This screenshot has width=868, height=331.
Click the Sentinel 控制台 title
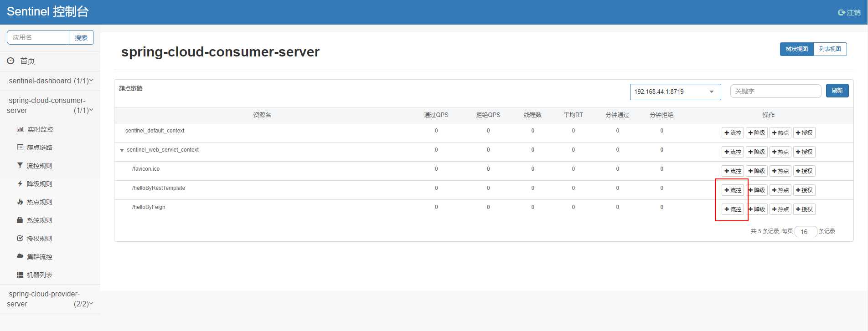click(47, 12)
